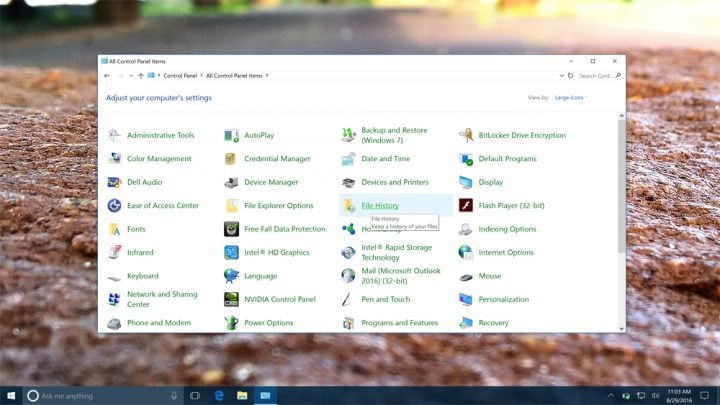
Task: Click the vertical scrollbar thumb
Action: coord(621,186)
